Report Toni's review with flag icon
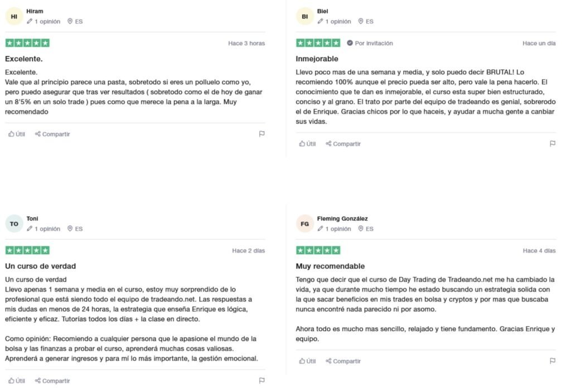The image size is (571, 392). click(x=262, y=380)
